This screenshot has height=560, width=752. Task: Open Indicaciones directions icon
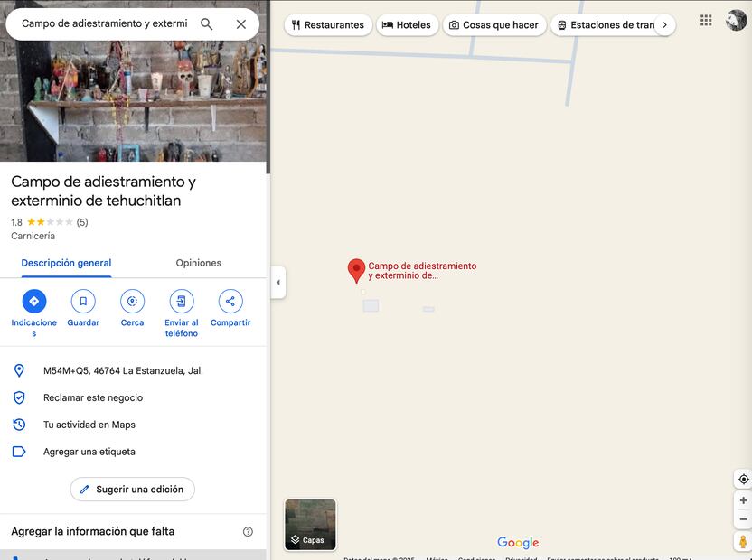point(34,302)
